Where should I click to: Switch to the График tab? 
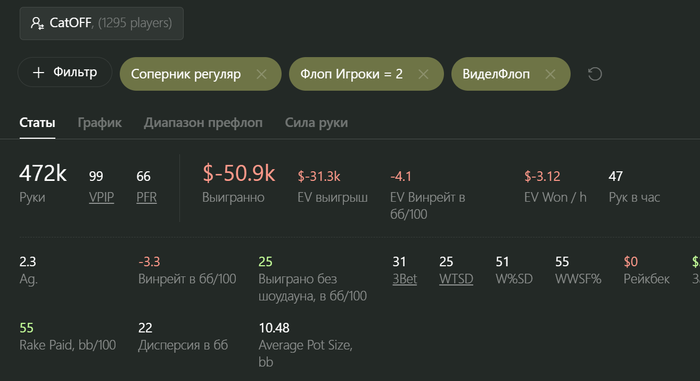[100, 123]
